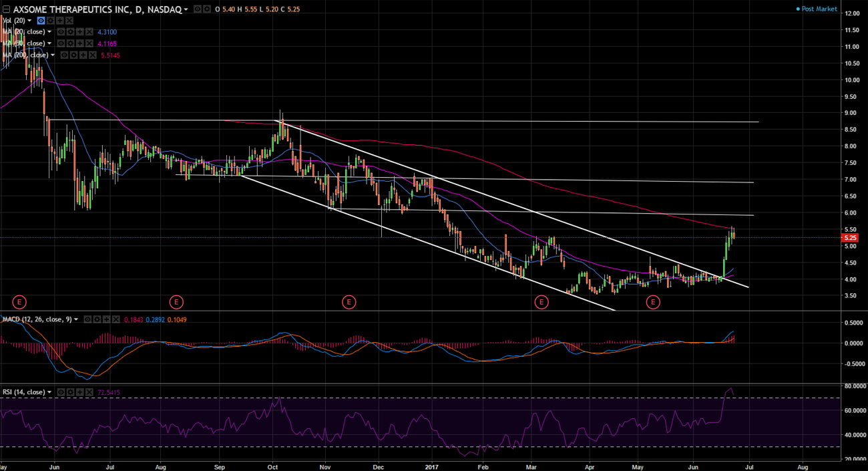Viewport: 868px width, 471px height.
Task: Delete MA (50, close) using its X icon
Action: click(89, 43)
